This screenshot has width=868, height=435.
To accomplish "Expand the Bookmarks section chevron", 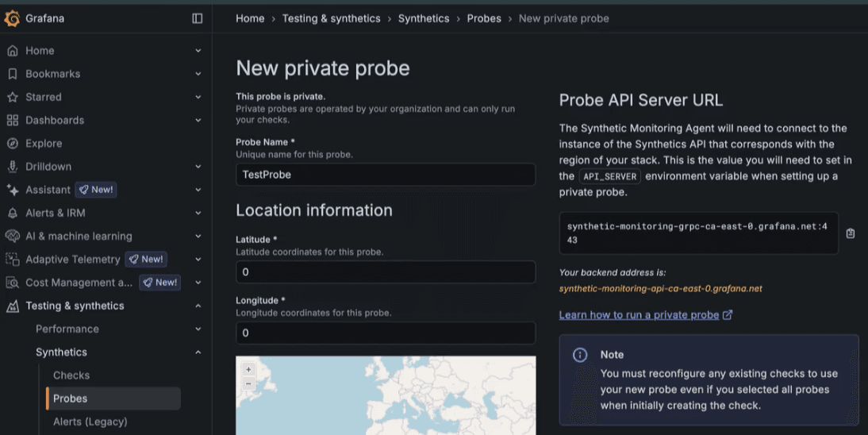I will point(198,74).
